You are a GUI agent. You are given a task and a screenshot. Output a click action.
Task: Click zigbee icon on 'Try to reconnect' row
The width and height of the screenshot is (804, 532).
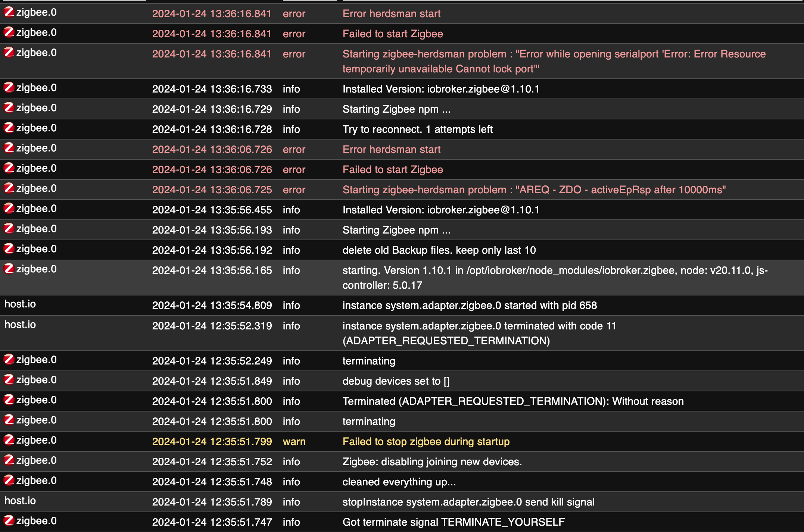(x=9, y=128)
